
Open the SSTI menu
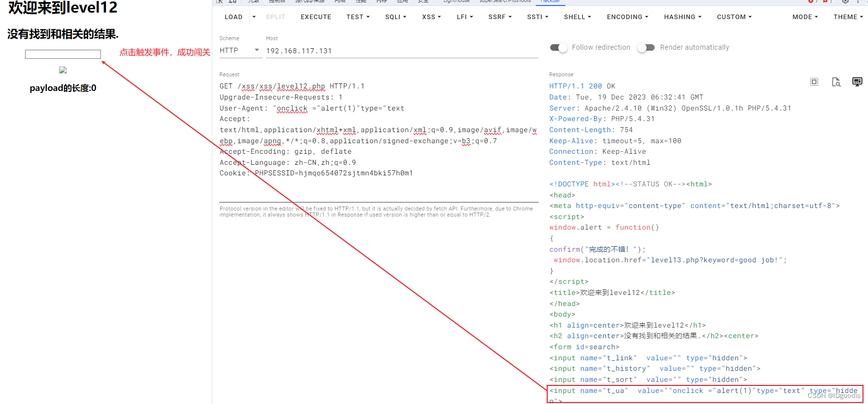point(538,17)
